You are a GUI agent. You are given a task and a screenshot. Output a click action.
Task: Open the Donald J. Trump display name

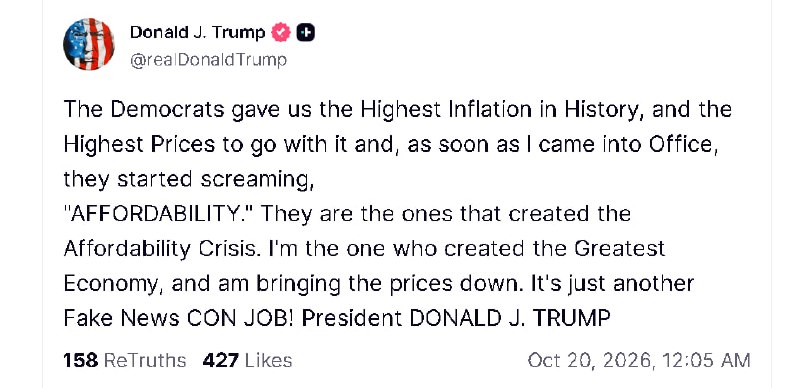tap(197, 33)
